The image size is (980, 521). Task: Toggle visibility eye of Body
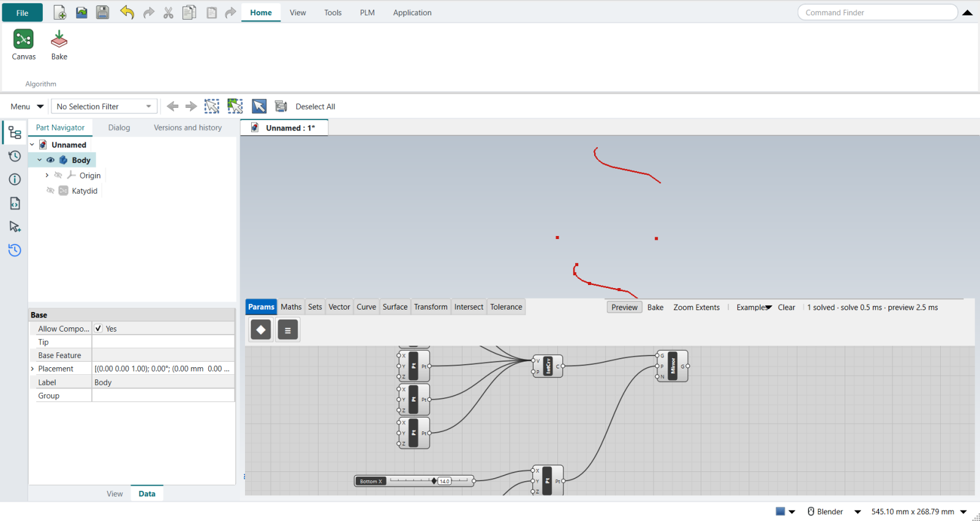(51, 160)
